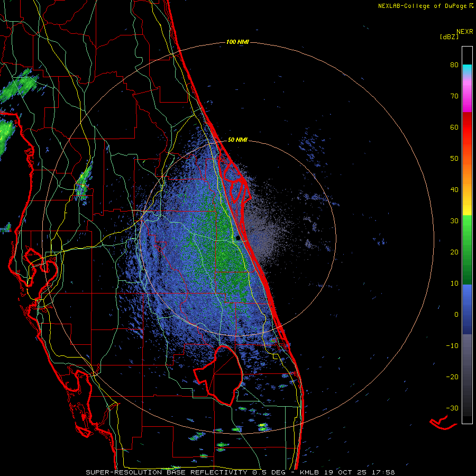Image resolution: width=476 pixels, height=476 pixels.
Task: Select the 50 NMI range ring label
Action: (x=237, y=140)
